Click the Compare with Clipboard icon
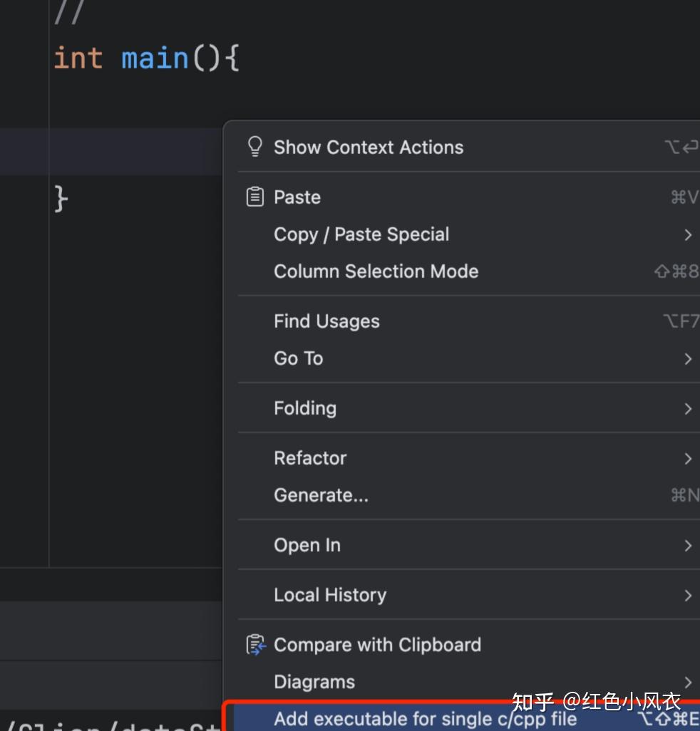 pyautogui.click(x=256, y=644)
